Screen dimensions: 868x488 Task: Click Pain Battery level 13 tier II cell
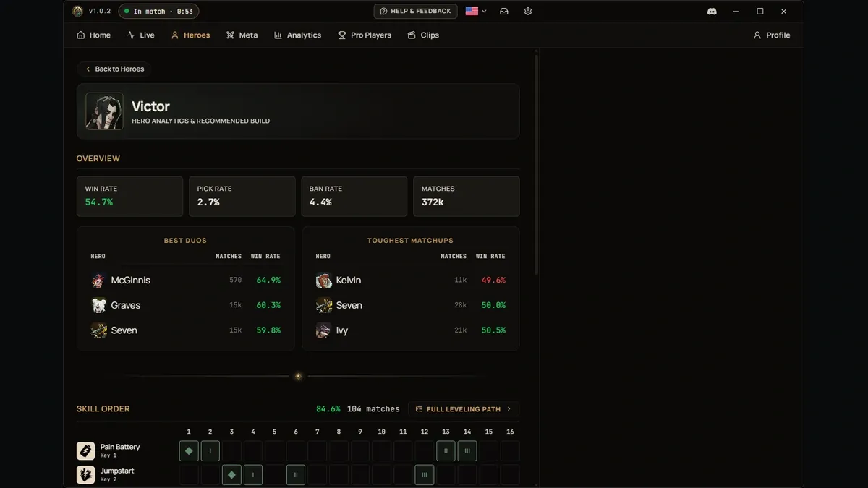point(446,451)
